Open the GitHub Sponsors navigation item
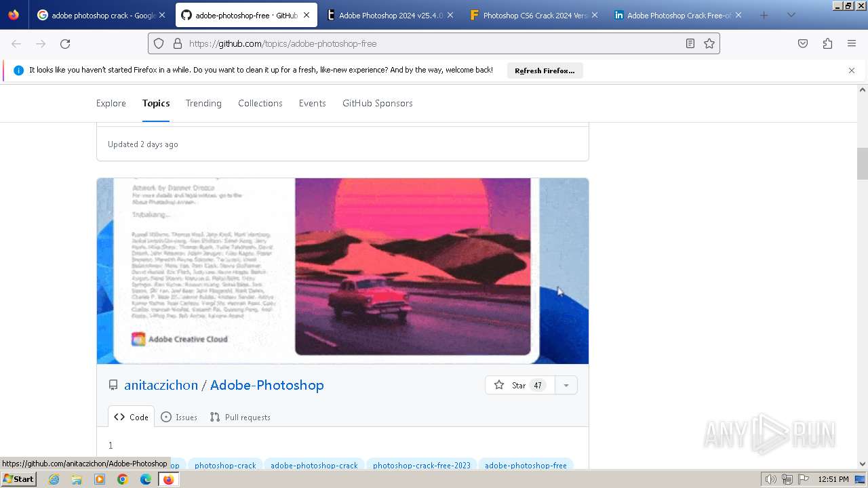The height and width of the screenshot is (488, 868). [378, 103]
